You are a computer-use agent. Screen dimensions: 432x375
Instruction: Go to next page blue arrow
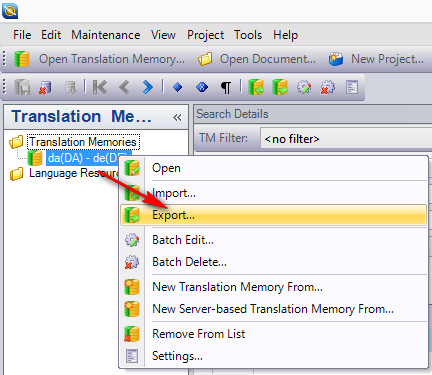(147, 87)
